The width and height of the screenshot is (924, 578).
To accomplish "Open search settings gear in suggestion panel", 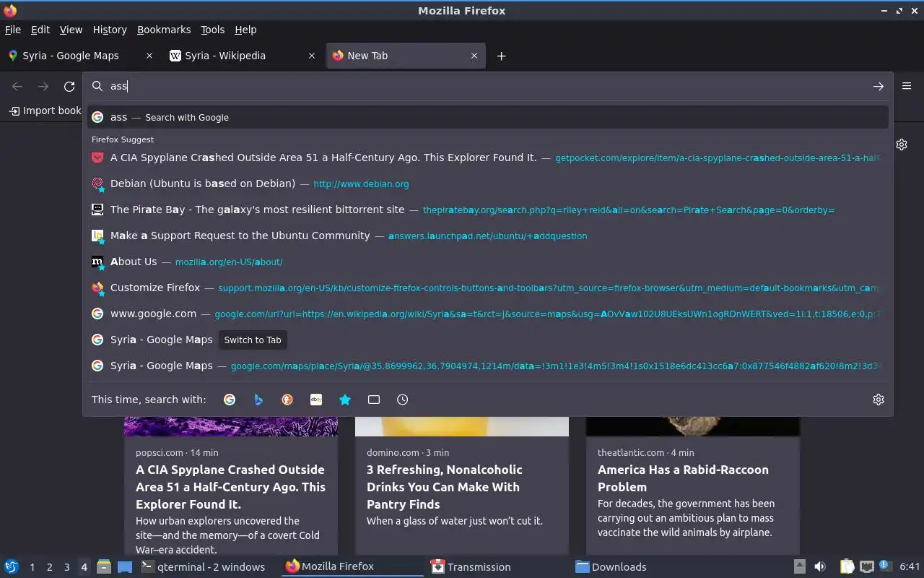I will [x=879, y=400].
